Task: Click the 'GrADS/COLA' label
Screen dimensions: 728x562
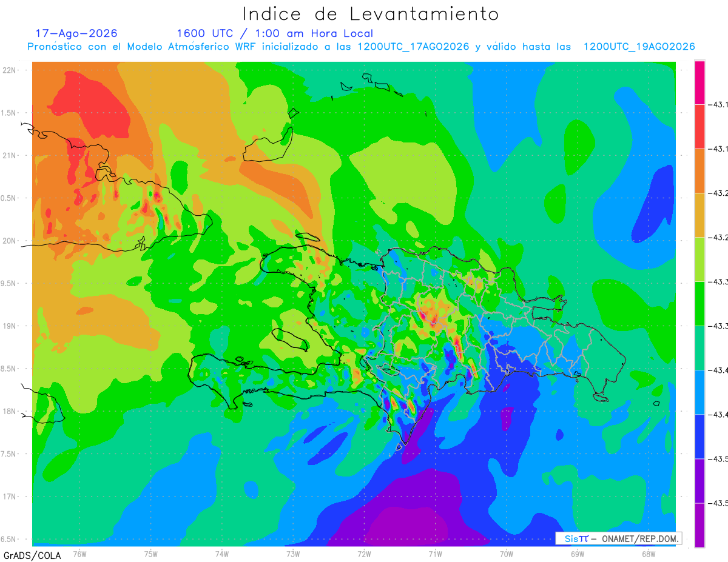Action: click(x=32, y=555)
